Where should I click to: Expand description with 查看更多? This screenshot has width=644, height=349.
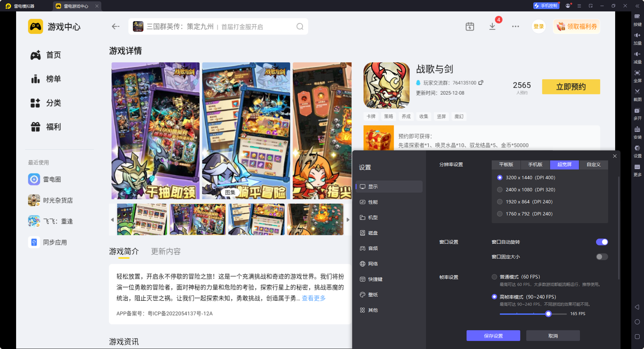[x=314, y=298]
